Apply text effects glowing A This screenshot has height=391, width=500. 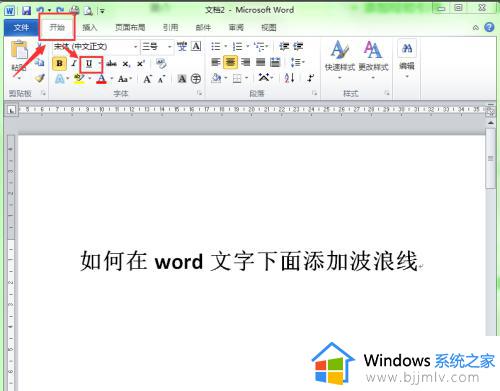click(59, 79)
